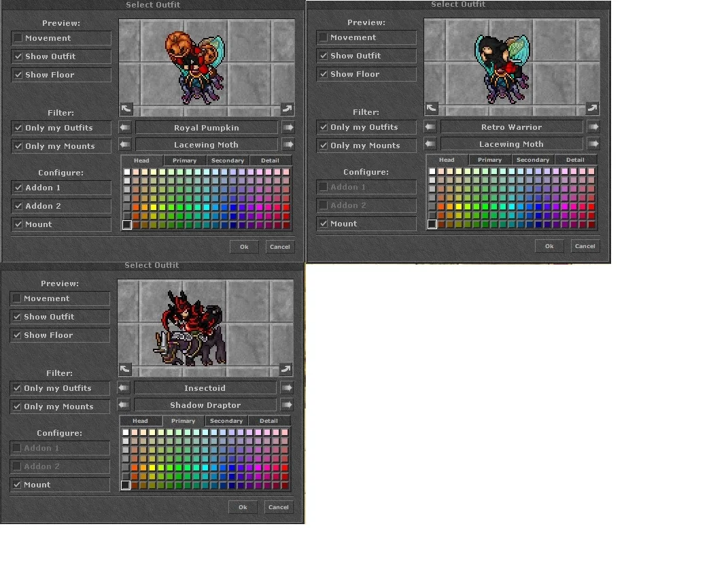Uncheck Show Floor in Retro Warrior window
The image size is (728, 586).
click(x=366, y=74)
